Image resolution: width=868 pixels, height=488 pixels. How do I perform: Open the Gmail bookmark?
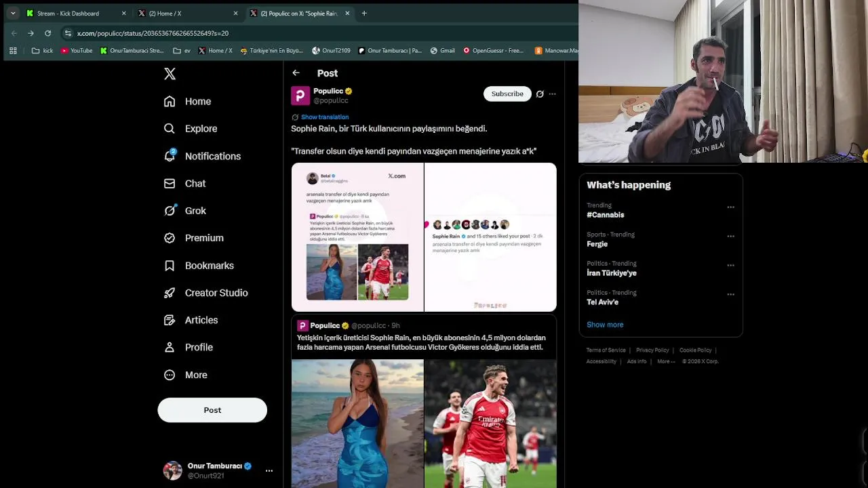point(442,50)
